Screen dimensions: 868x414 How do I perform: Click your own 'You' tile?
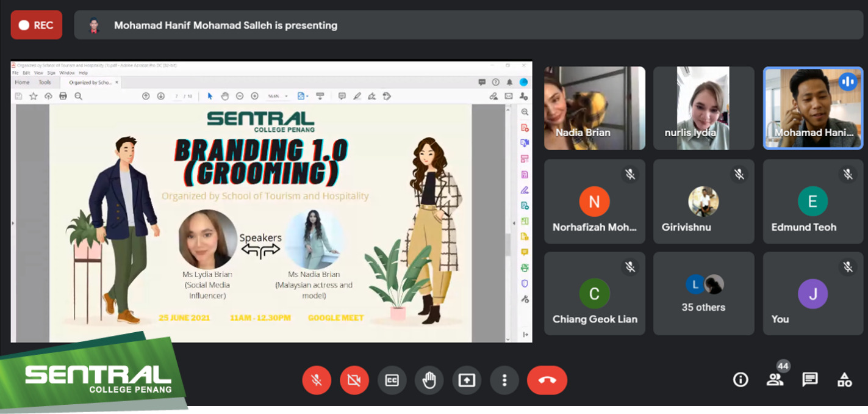(813, 294)
